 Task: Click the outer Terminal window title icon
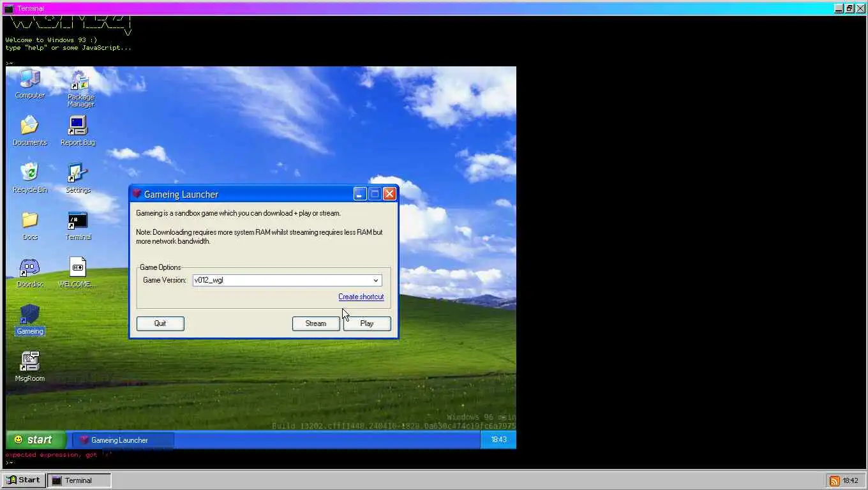tap(8, 8)
